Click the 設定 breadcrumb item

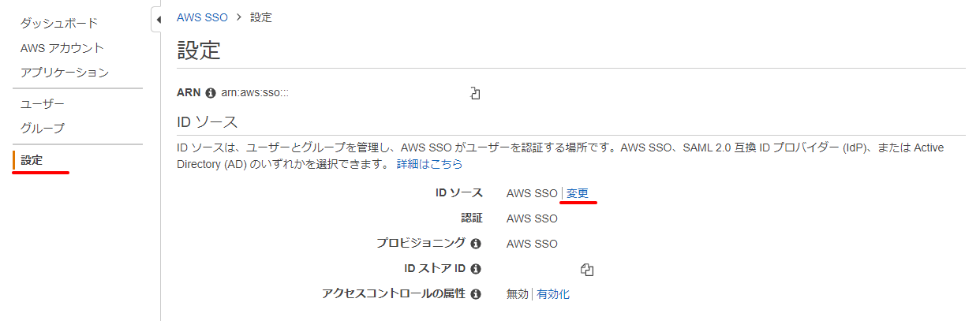[x=261, y=17]
